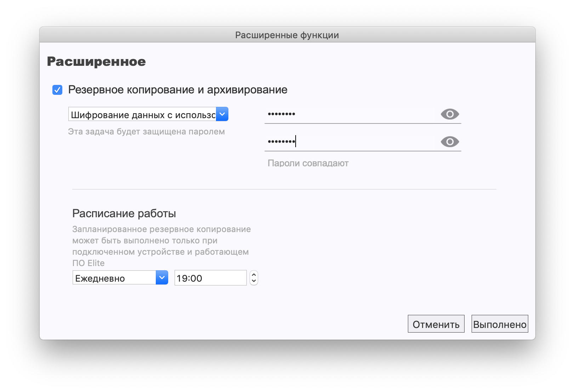Click blue arrow of encryption type dropdown
The height and width of the screenshot is (392, 575).
tap(222, 114)
